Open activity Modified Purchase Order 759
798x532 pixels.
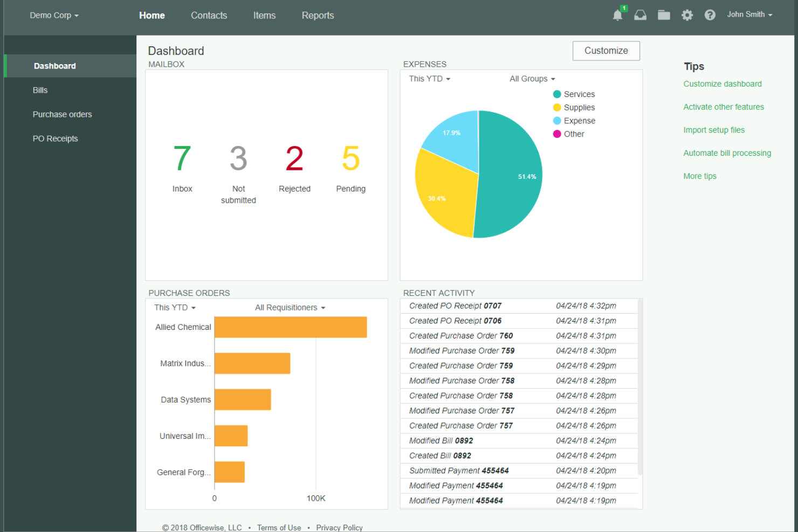(x=519, y=351)
